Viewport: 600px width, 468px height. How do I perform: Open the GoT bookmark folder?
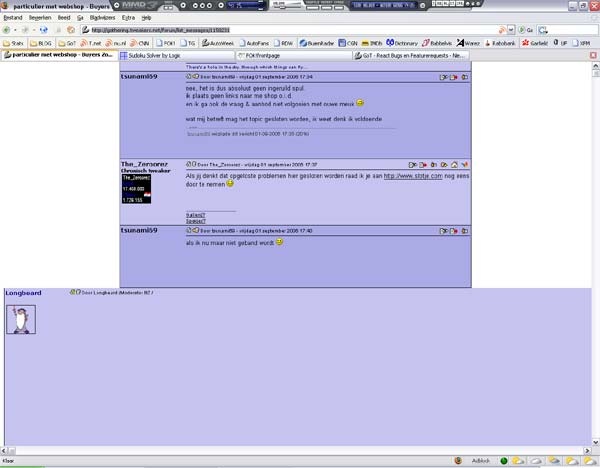pos(67,43)
